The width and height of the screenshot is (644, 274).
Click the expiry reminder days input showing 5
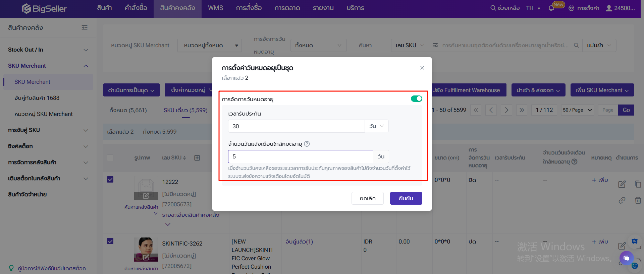[x=301, y=156]
